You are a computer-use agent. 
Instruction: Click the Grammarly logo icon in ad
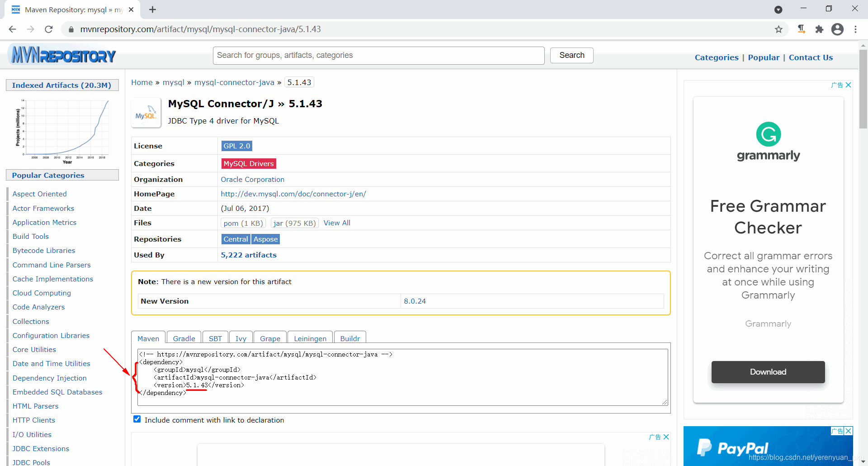[768, 134]
